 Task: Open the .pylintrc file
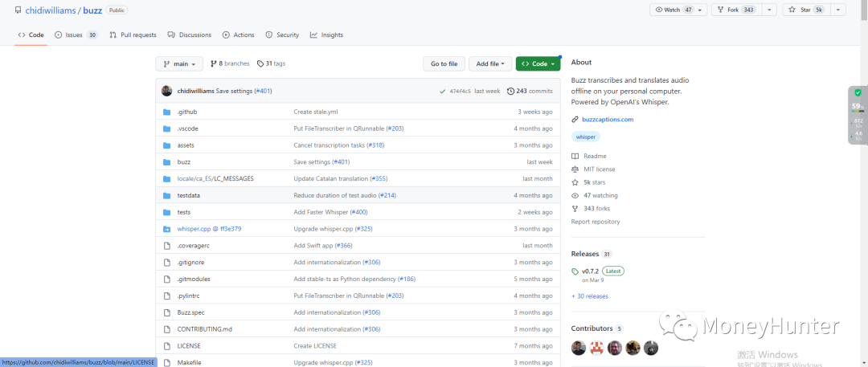click(190, 296)
